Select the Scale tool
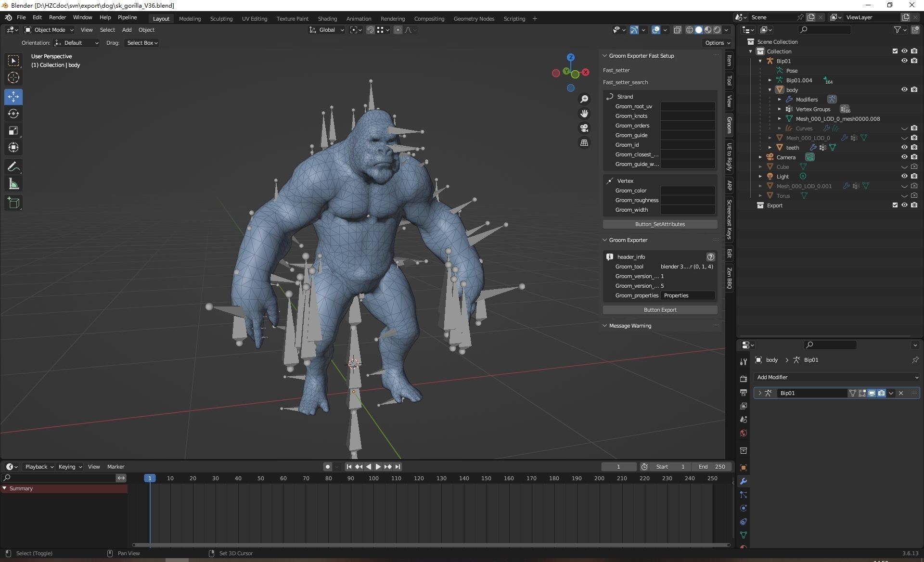The image size is (924, 562). tap(13, 131)
